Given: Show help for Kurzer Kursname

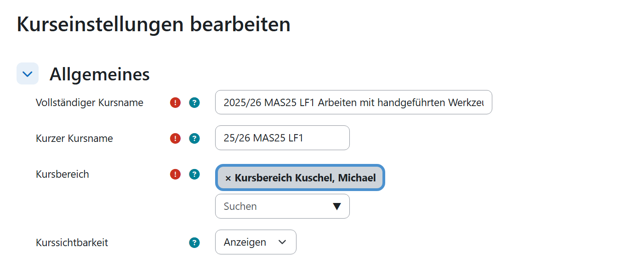Looking at the screenshot, I should (194, 138).
